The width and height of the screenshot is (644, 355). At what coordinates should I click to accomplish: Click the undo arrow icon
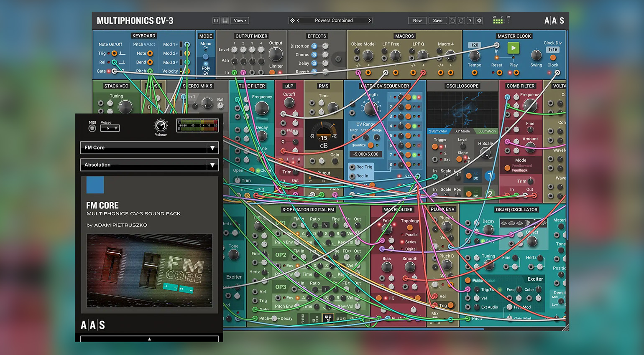pos(452,20)
